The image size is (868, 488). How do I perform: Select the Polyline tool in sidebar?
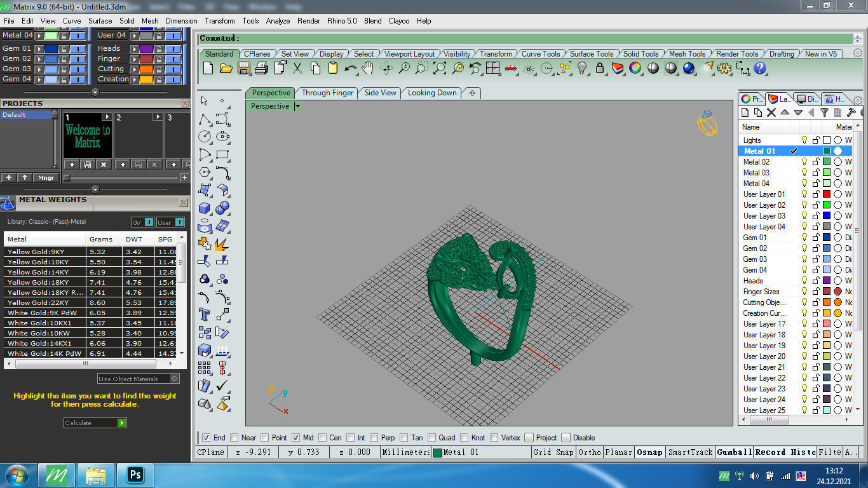point(205,119)
